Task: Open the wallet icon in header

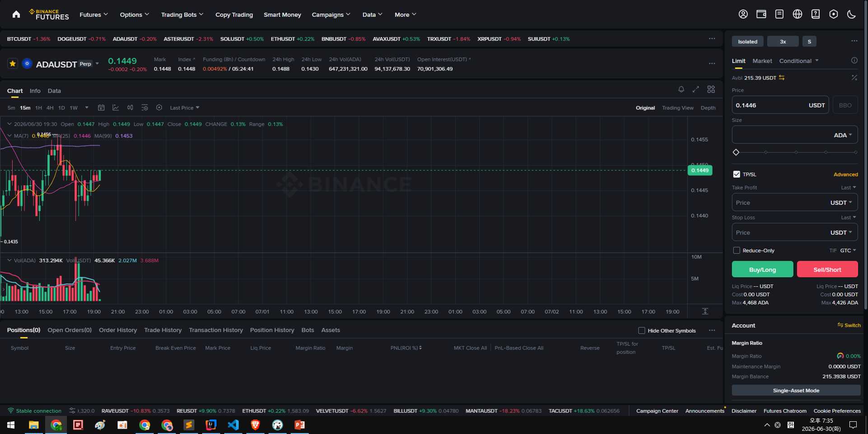Action: (761, 14)
